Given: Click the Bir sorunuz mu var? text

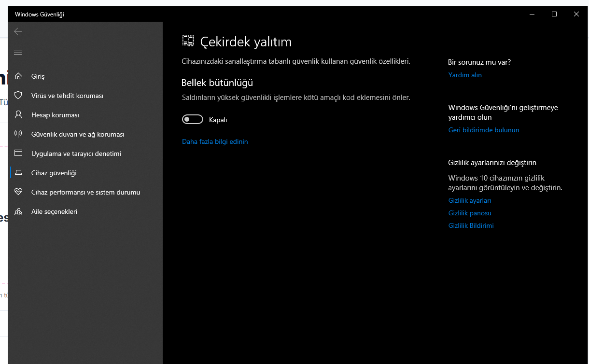Looking at the screenshot, I should [479, 62].
